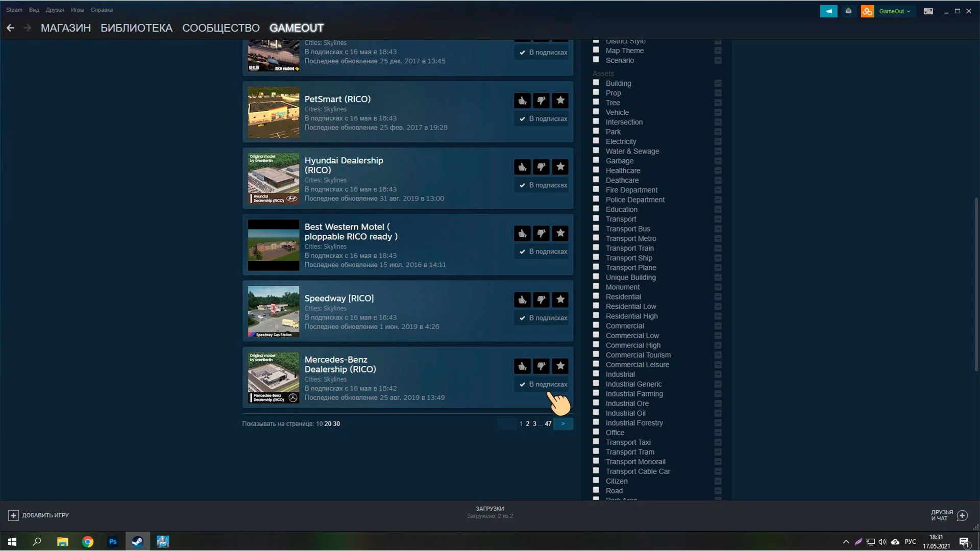The height and width of the screenshot is (551, 980).
Task: Tick the Transport Metro checkbox
Action: [x=596, y=238]
